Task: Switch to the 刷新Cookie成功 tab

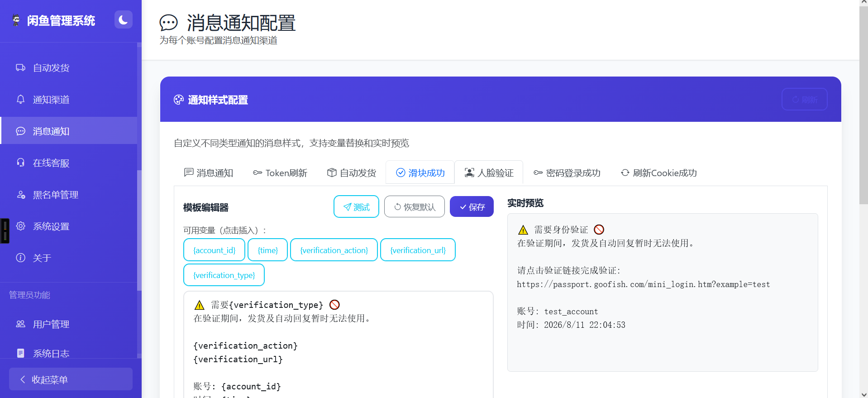Action: tap(658, 173)
